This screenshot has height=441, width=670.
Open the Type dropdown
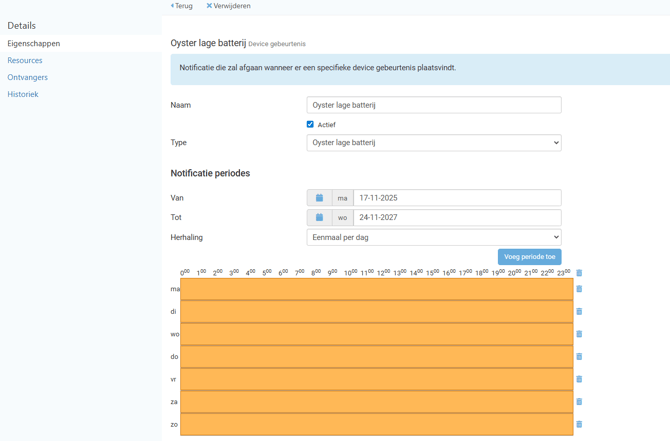(433, 143)
